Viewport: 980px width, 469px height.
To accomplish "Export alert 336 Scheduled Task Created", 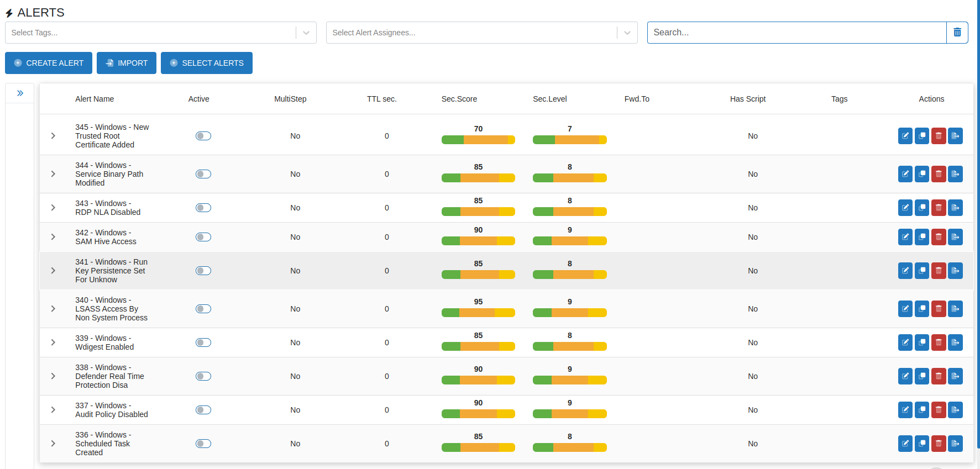I will pyautogui.click(x=955, y=444).
